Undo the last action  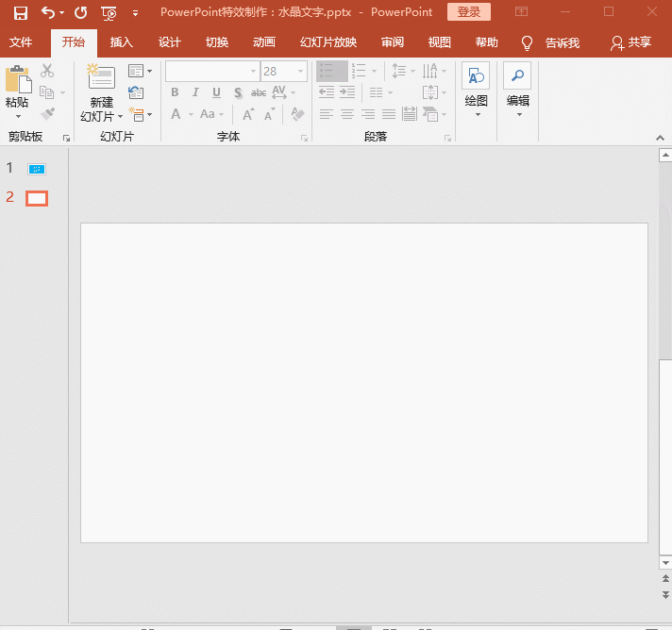tap(47, 13)
